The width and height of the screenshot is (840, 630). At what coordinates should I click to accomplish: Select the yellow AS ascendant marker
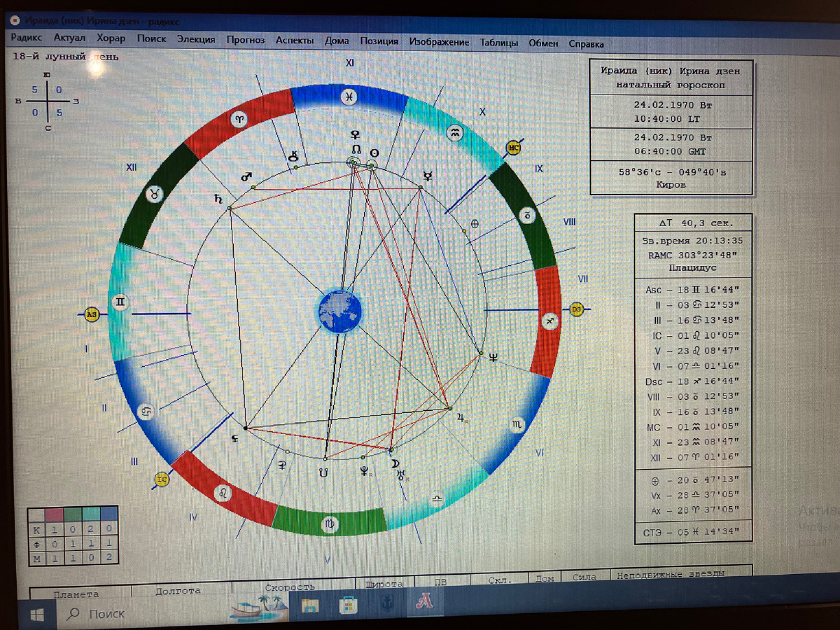pos(91,314)
